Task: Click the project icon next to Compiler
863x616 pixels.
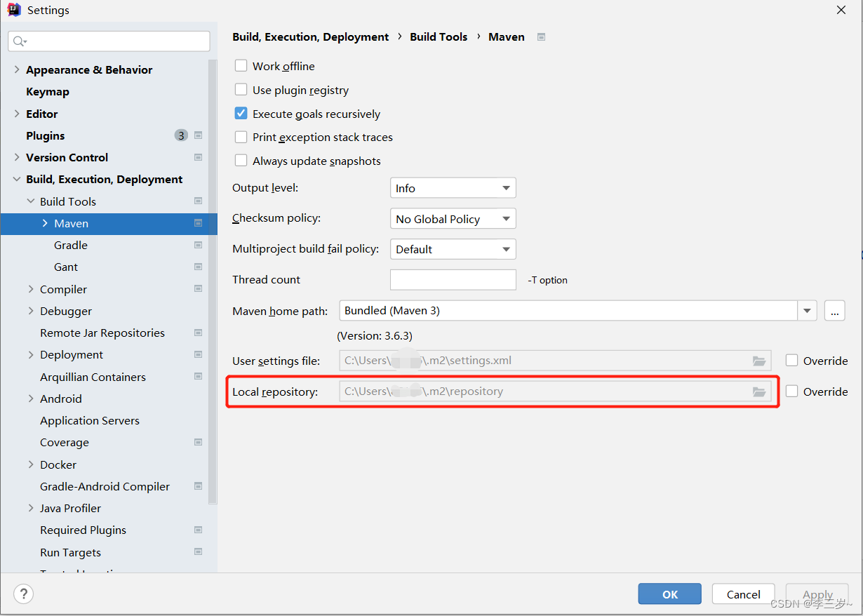Action: (199, 289)
